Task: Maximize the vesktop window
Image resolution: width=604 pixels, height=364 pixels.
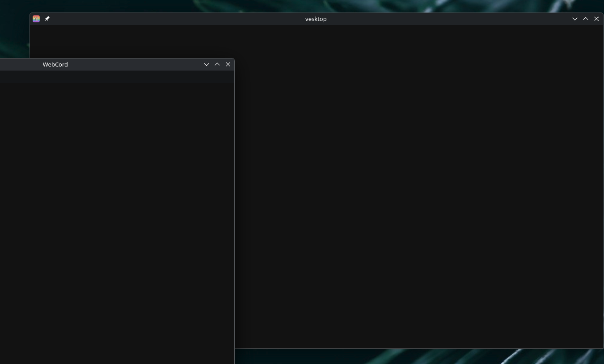Action: click(586, 19)
